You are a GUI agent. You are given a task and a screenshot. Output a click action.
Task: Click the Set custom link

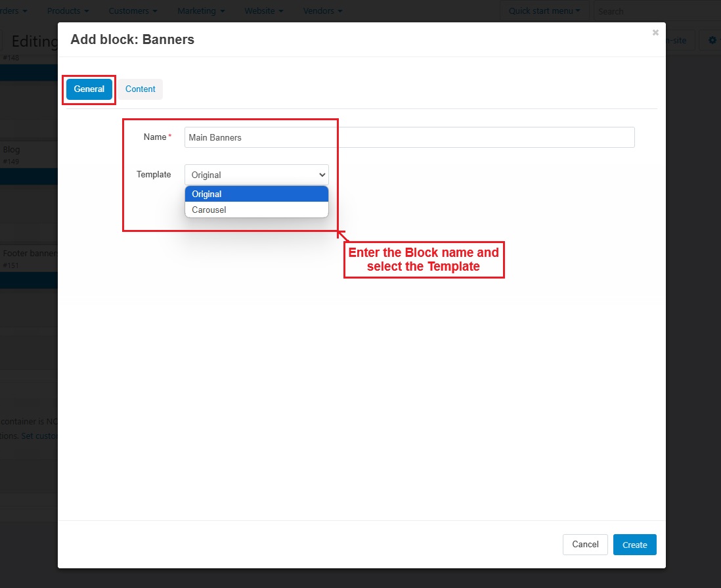(x=39, y=436)
